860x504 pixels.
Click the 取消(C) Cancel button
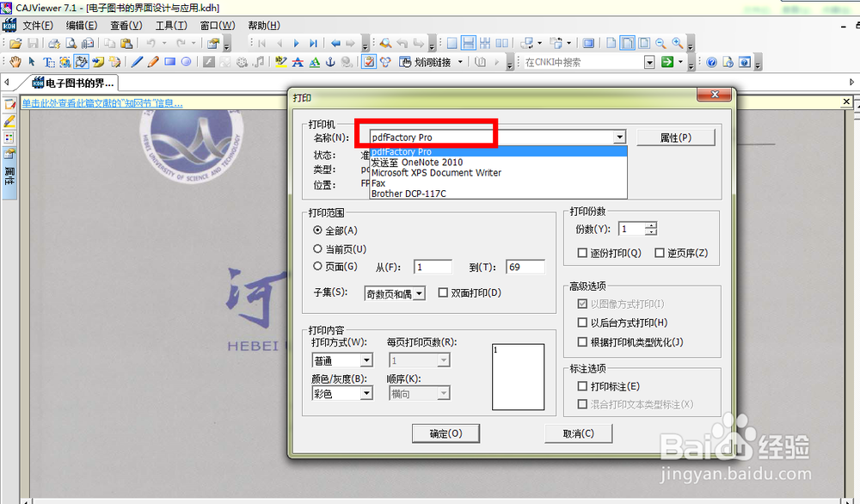click(x=578, y=433)
